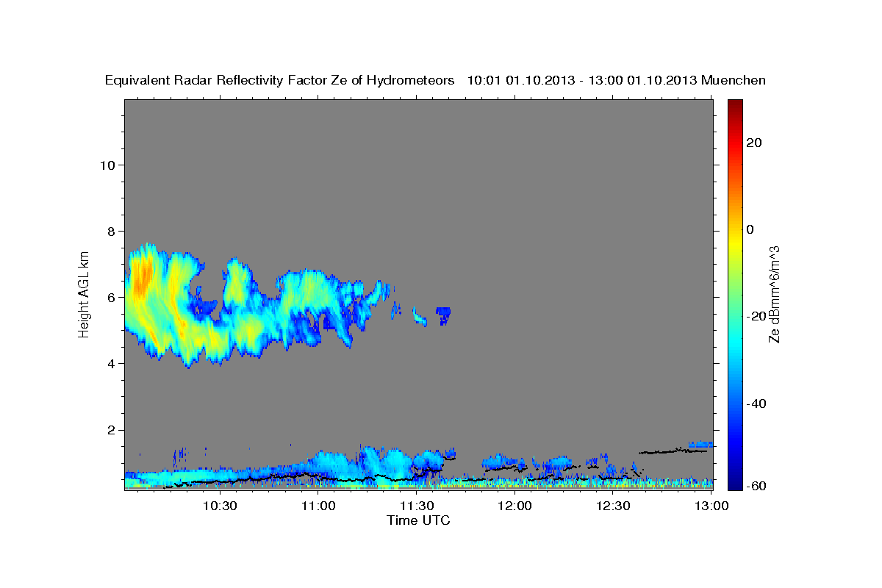
Task: Click the 'Ze dBmm^6/m^3' colorbar unit label
Action: pos(774,294)
